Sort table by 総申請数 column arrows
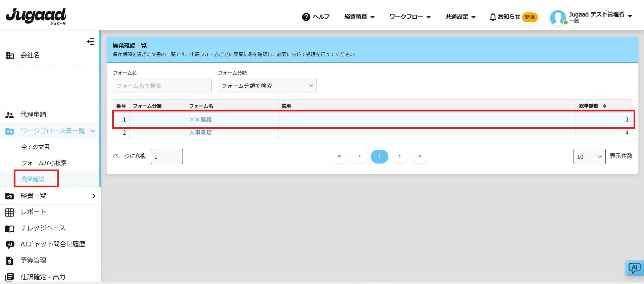 (605, 106)
